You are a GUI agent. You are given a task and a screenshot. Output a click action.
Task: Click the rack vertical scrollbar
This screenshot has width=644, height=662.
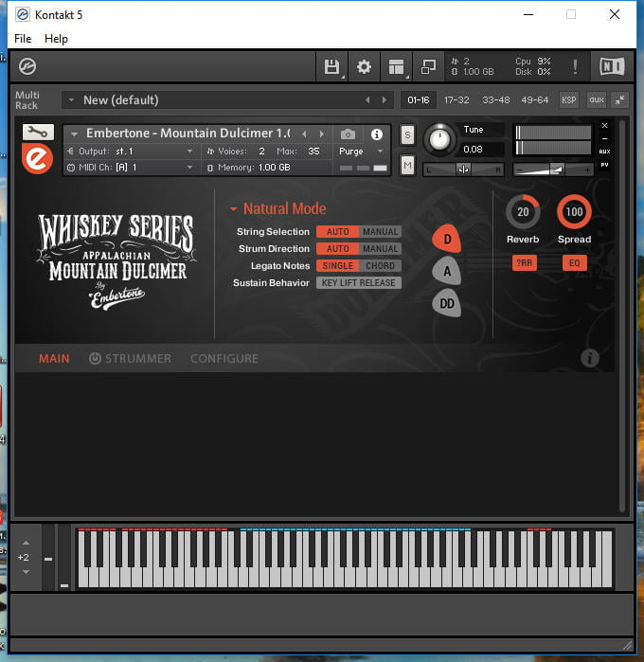point(622,315)
